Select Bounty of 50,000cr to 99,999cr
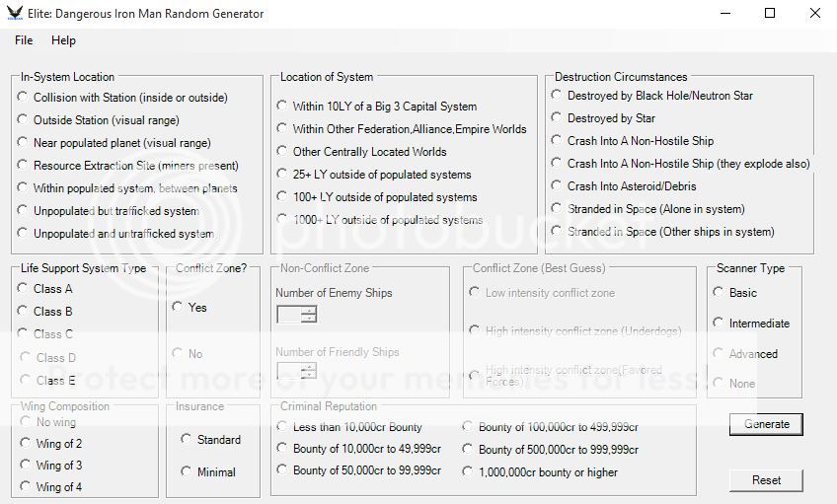 (359, 470)
